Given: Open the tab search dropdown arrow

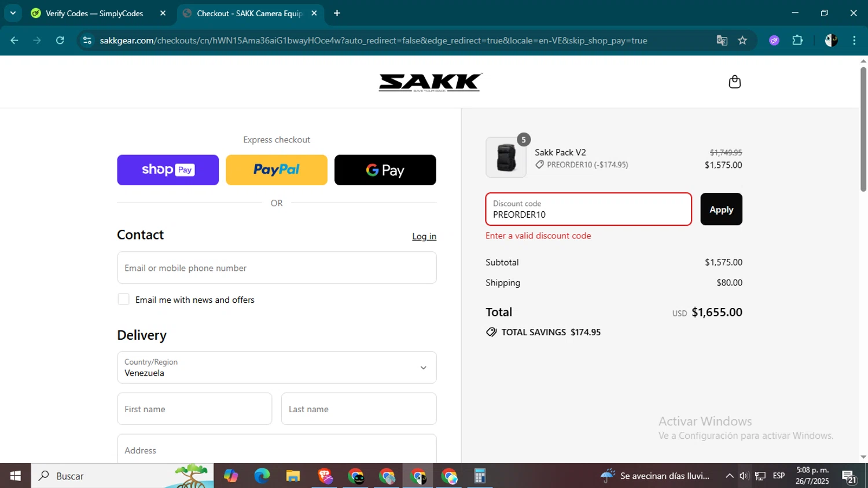Looking at the screenshot, I should click(x=13, y=13).
